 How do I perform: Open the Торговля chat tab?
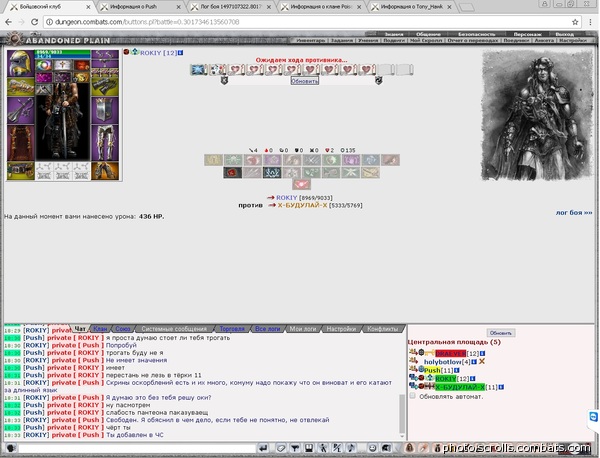(232, 329)
